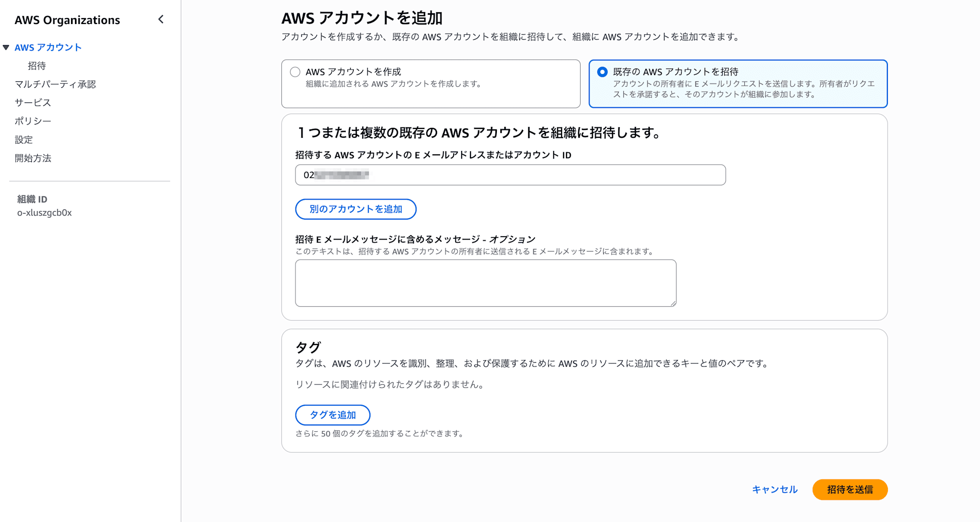Click the invitation message text area

point(486,283)
